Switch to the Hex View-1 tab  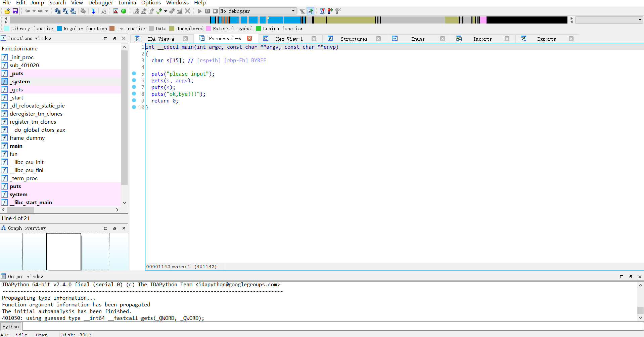pyautogui.click(x=289, y=39)
